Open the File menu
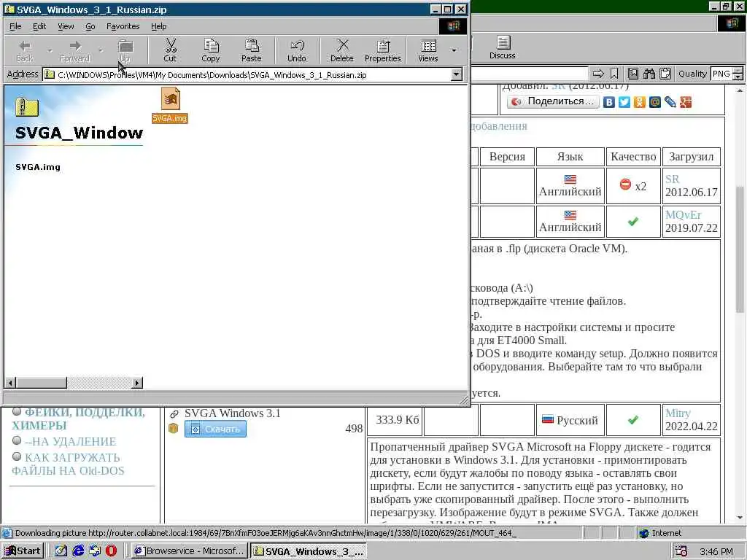This screenshot has width=747, height=560. point(15,27)
